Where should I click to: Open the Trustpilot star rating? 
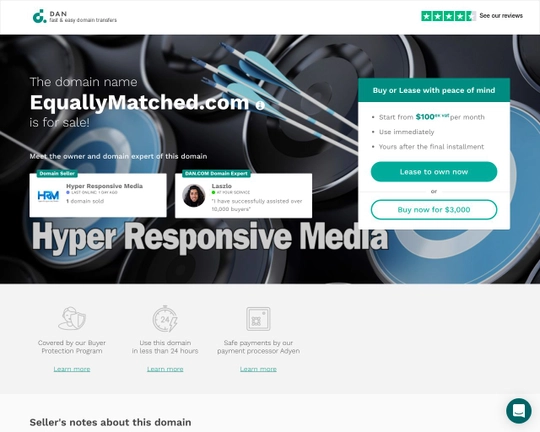coord(448,16)
